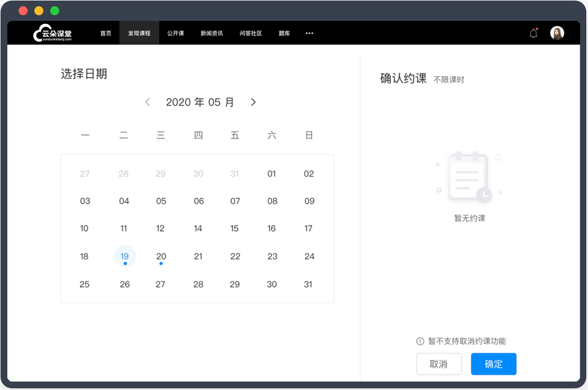
Task: Select greyed-out date 31 of previous month
Action: point(234,174)
